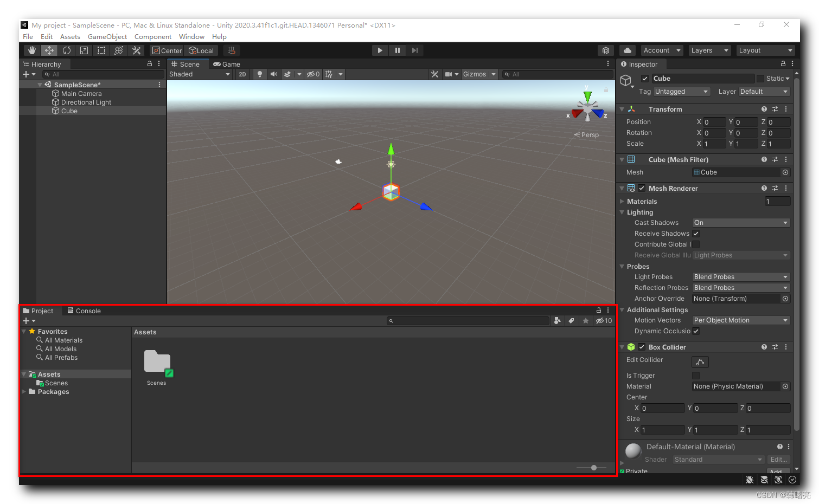Open the GameObject menu
Screen dimensions: 819x504
(107, 37)
